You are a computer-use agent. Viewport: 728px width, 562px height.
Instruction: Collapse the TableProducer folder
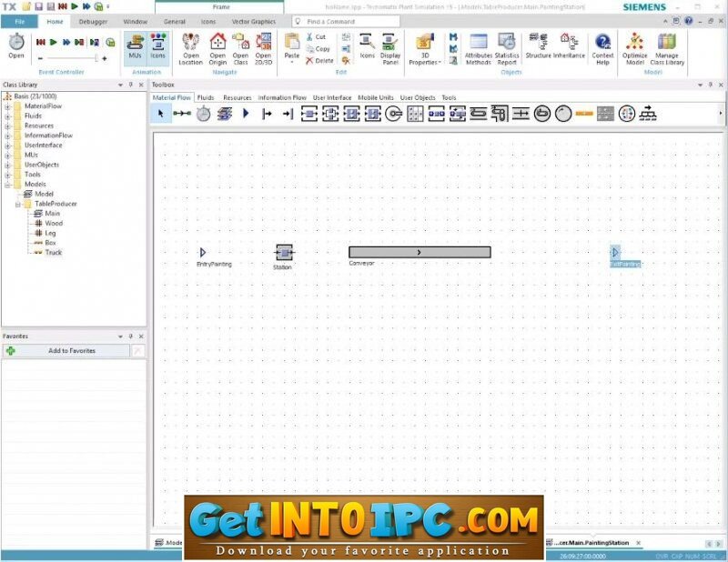17,205
